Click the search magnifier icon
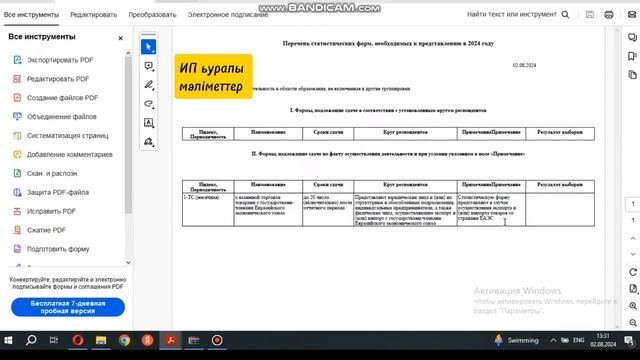 click(x=565, y=15)
